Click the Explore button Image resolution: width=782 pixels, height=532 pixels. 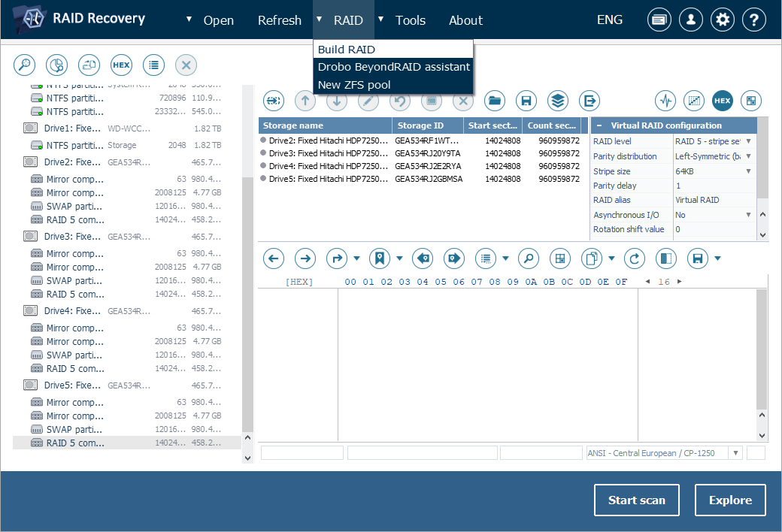click(x=730, y=500)
